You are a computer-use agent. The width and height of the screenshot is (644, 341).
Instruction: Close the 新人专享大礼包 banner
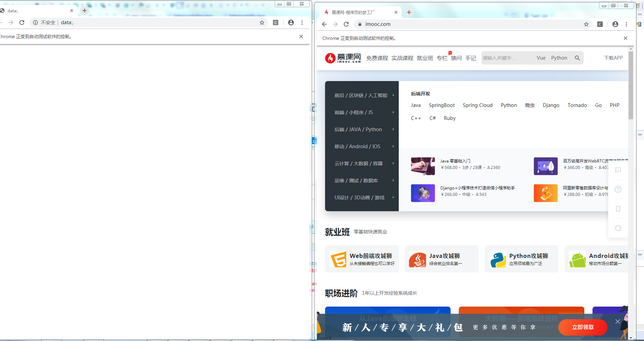(618, 321)
